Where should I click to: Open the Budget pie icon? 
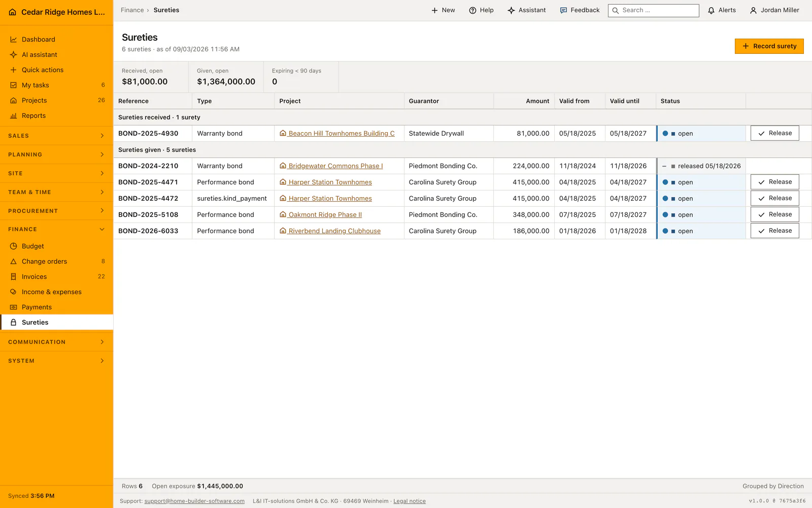tap(14, 246)
